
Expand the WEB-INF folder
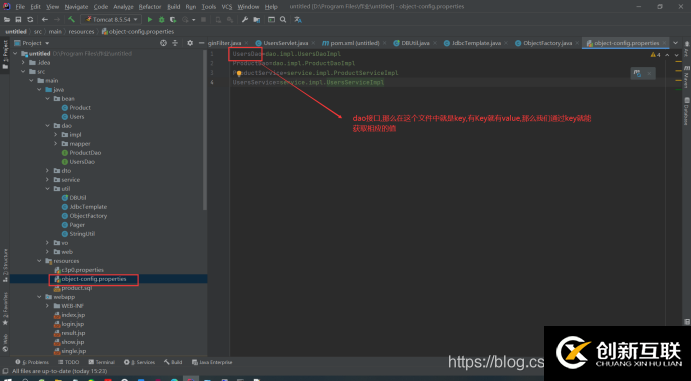(48, 306)
